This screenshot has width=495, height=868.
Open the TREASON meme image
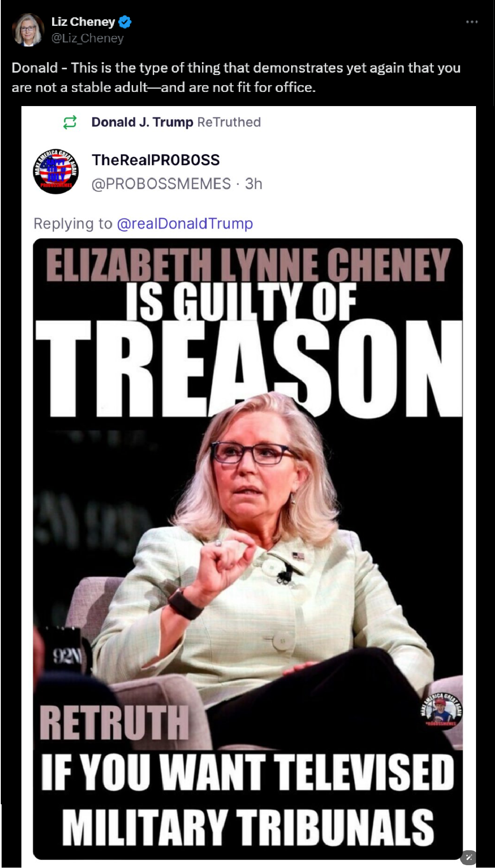248,549
